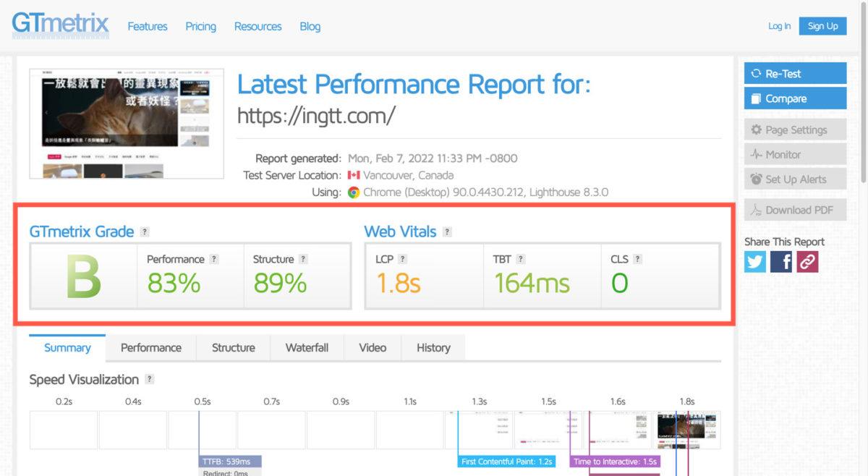The width and height of the screenshot is (868, 476).
Task: Click the B grade letter
Action: coord(84,278)
